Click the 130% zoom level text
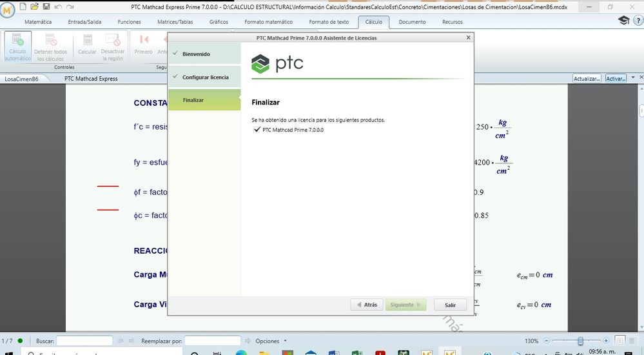 (531, 341)
